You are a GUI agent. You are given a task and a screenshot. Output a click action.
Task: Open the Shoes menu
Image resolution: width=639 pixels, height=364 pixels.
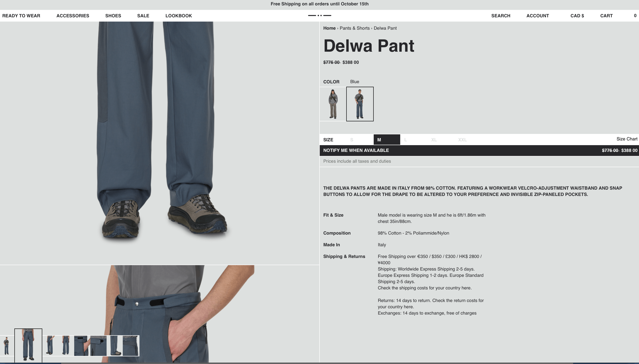coord(113,16)
